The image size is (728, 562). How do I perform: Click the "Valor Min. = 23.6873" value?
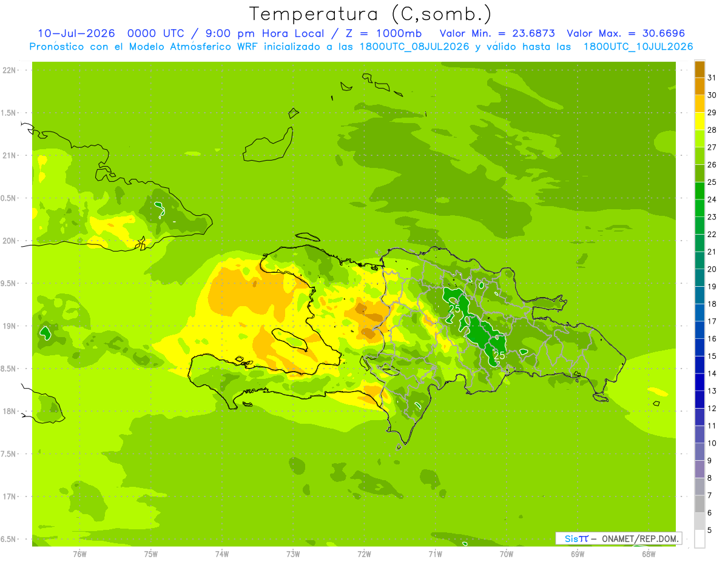coord(497,33)
